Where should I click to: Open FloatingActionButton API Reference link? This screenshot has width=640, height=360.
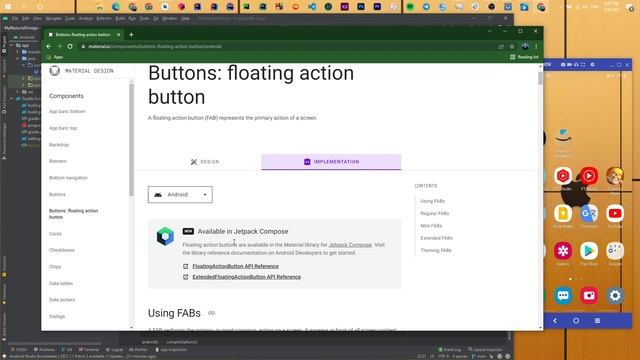tap(236, 266)
